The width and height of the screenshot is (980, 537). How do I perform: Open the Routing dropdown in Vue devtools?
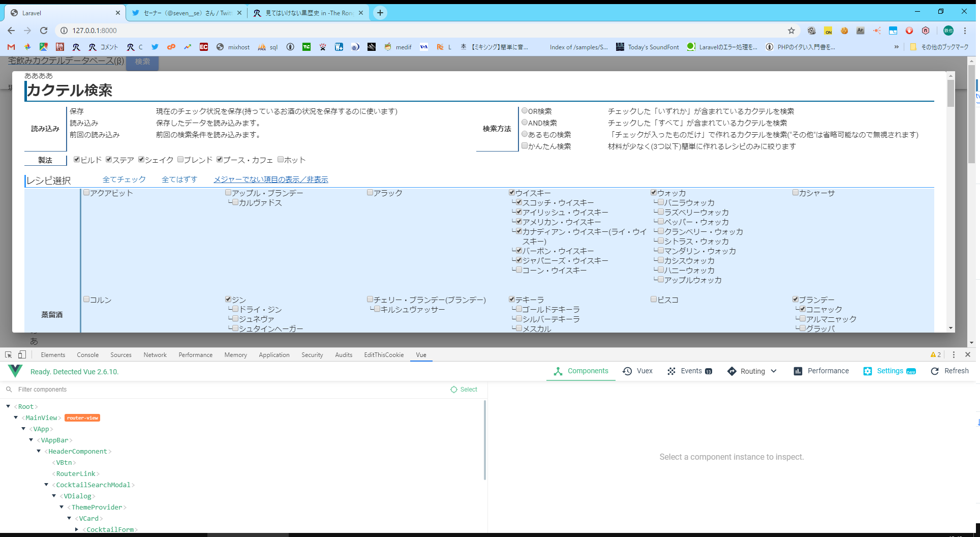752,371
